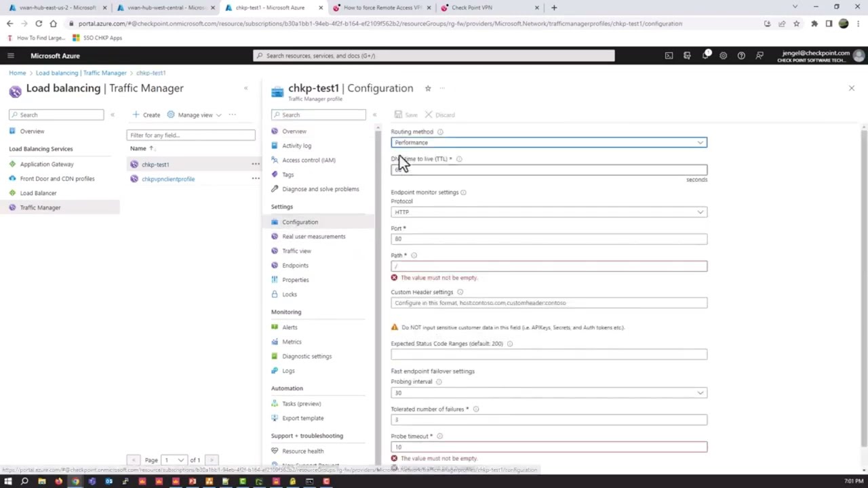Viewport: 868px width, 488px height.
Task: Show Endpoint monitor settings info icon
Action: (x=464, y=192)
